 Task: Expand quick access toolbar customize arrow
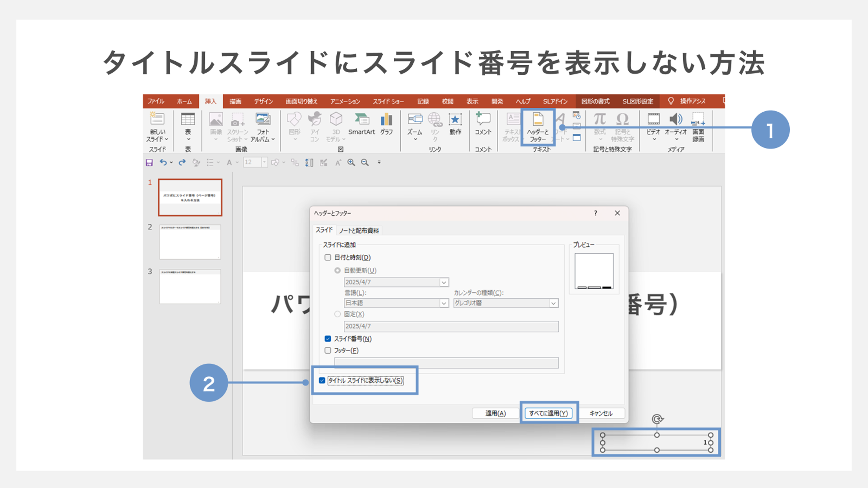coord(379,163)
